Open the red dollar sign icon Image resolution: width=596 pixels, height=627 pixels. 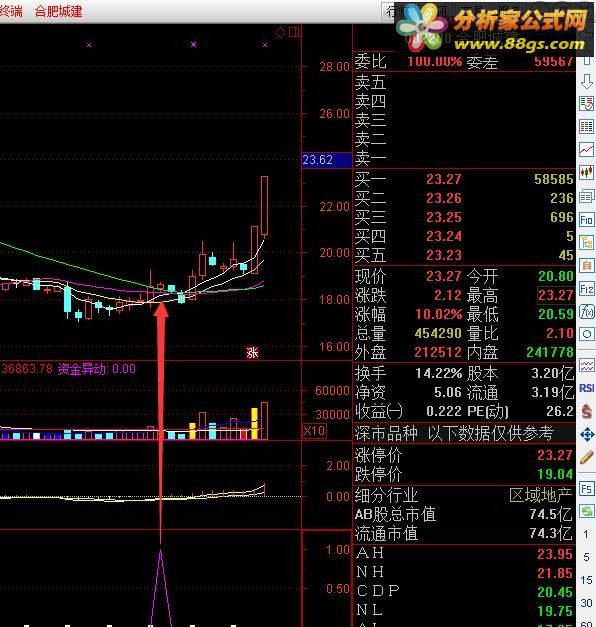coord(586,411)
